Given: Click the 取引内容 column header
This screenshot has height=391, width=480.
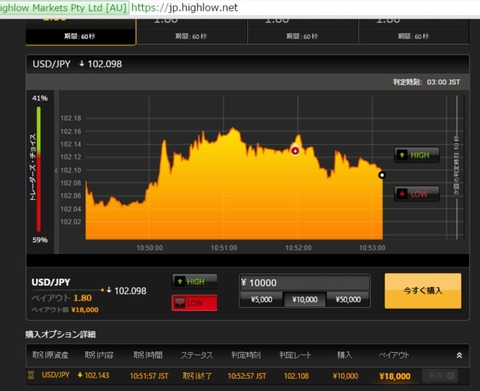Looking at the screenshot, I should 99,355.
